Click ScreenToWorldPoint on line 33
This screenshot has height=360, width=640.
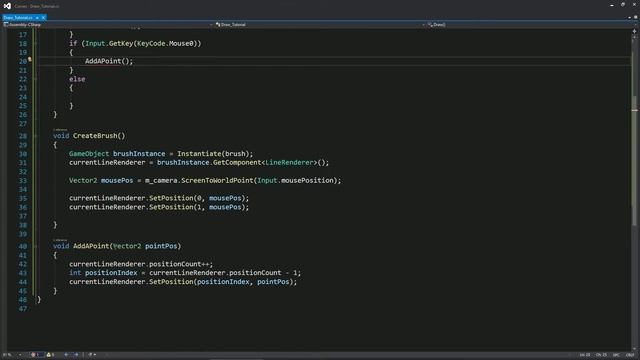[217, 180]
